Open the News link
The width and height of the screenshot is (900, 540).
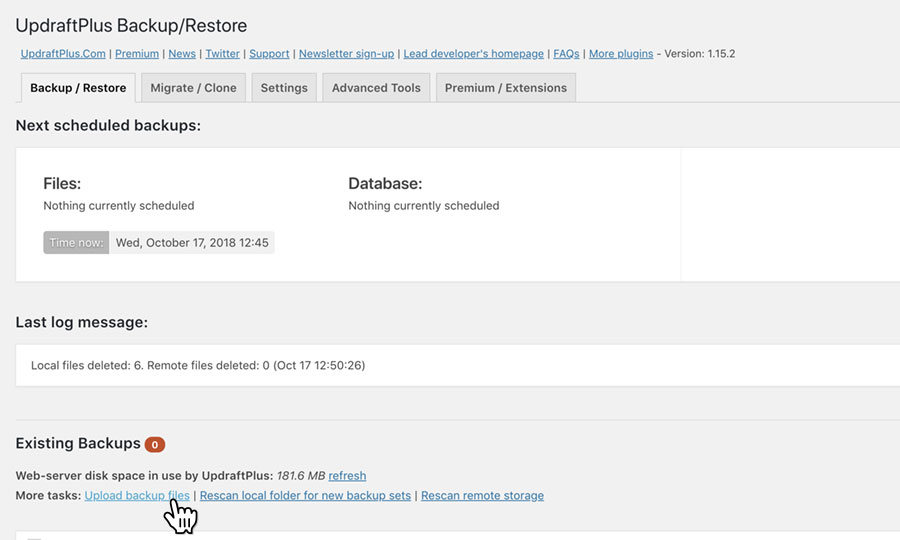[182, 53]
